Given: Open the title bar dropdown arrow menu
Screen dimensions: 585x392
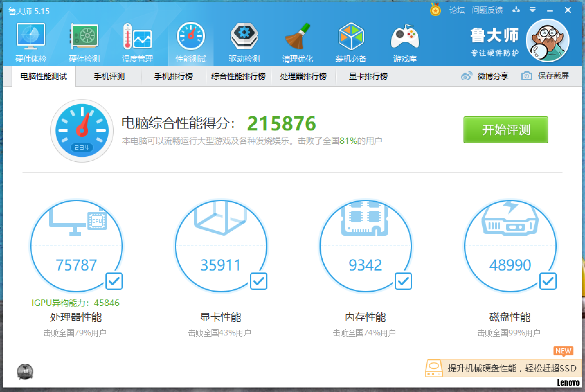Looking at the screenshot, I should (533, 10).
